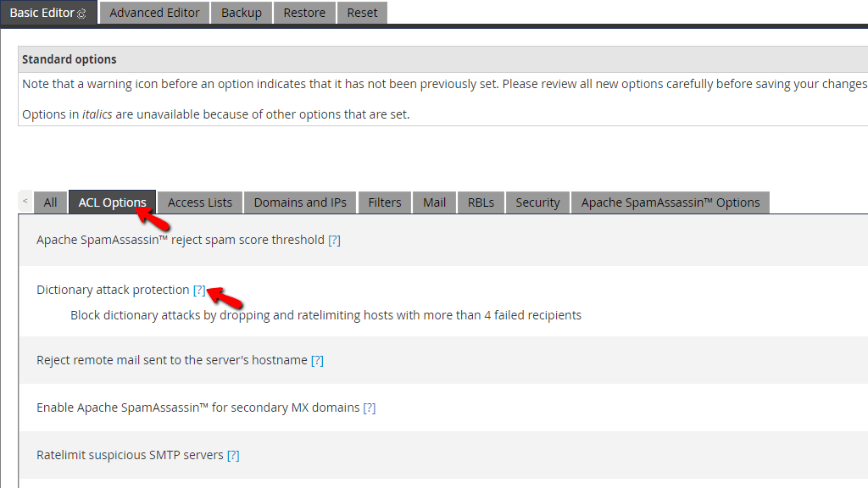Click 'Dictionary attack protection' label
The width and height of the screenshot is (868, 488).
[x=113, y=290]
